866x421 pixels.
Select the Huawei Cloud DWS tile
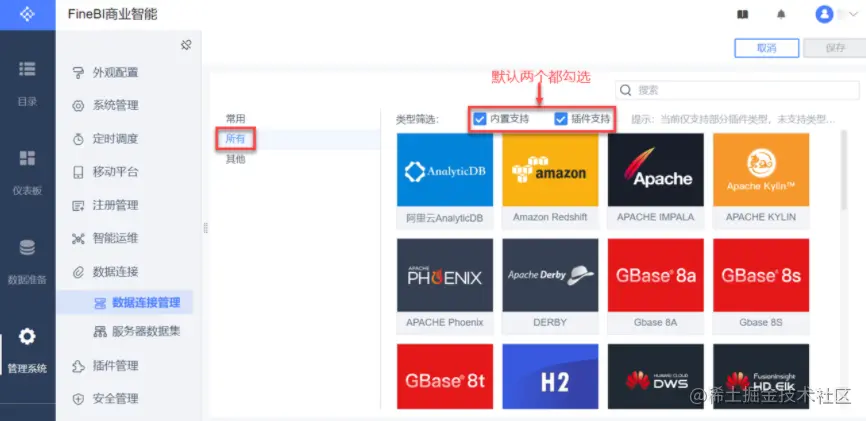tap(656, 377)
